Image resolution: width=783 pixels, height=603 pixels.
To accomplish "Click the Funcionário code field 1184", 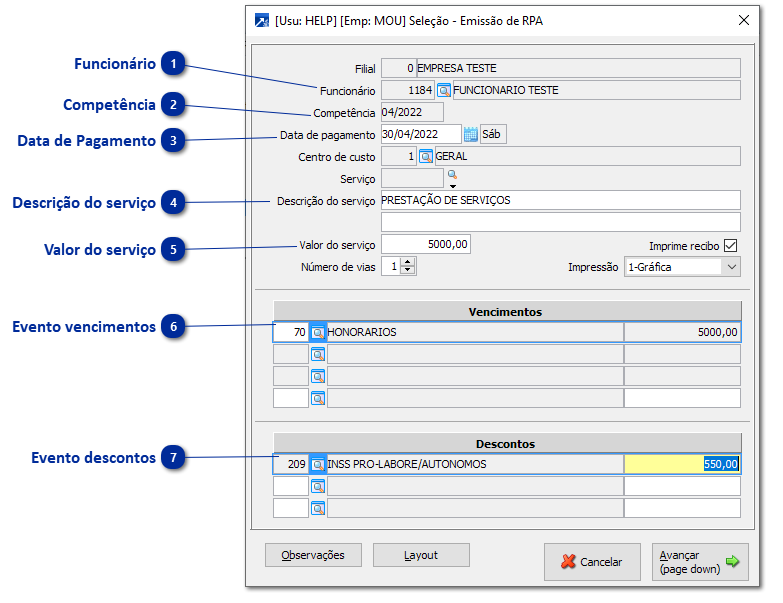I will click(x=408, y=90).
